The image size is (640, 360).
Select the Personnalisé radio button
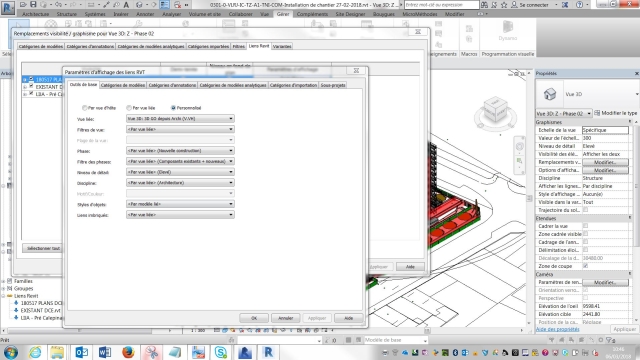coord(173,108)
